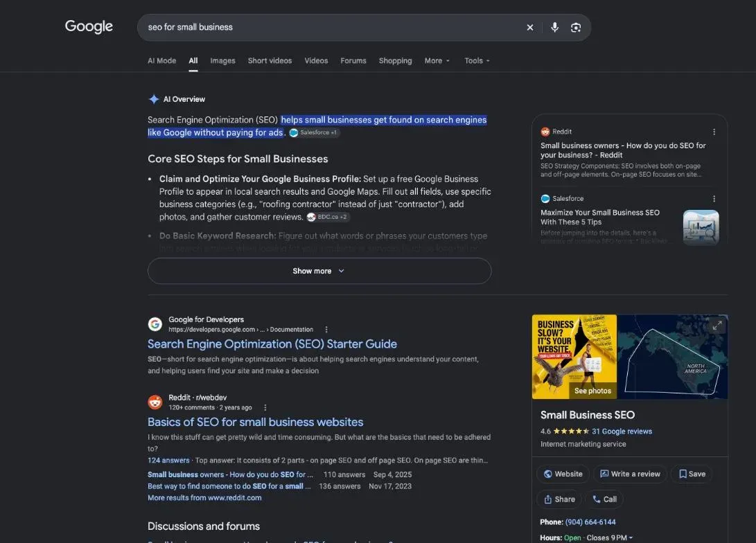The width and height of the screenshot is (756, 543).
Task: Open the Videos tab
Action: 316,61
